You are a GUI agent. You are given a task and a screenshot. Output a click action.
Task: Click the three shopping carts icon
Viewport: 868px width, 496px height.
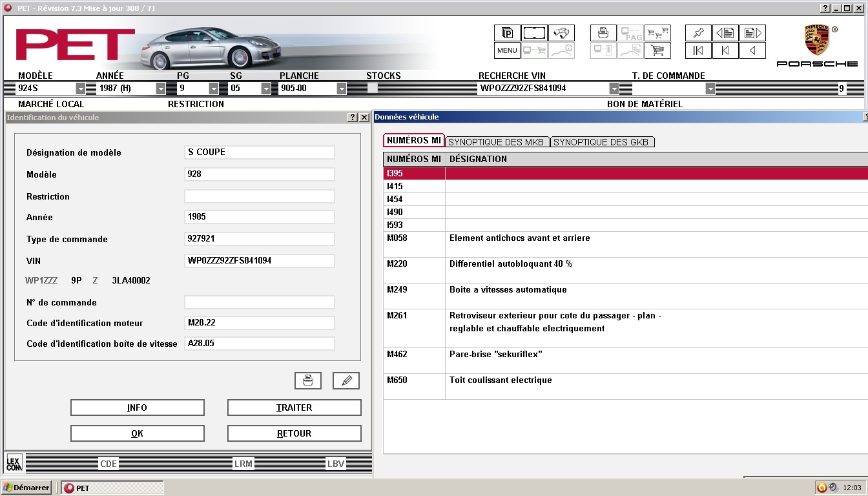click(x=657, y=33)
